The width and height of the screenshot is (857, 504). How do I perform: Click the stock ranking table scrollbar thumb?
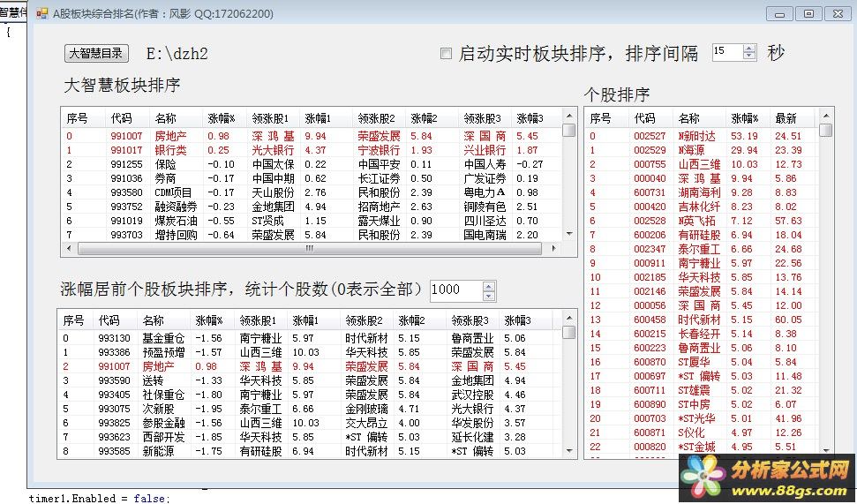(826, 130)
